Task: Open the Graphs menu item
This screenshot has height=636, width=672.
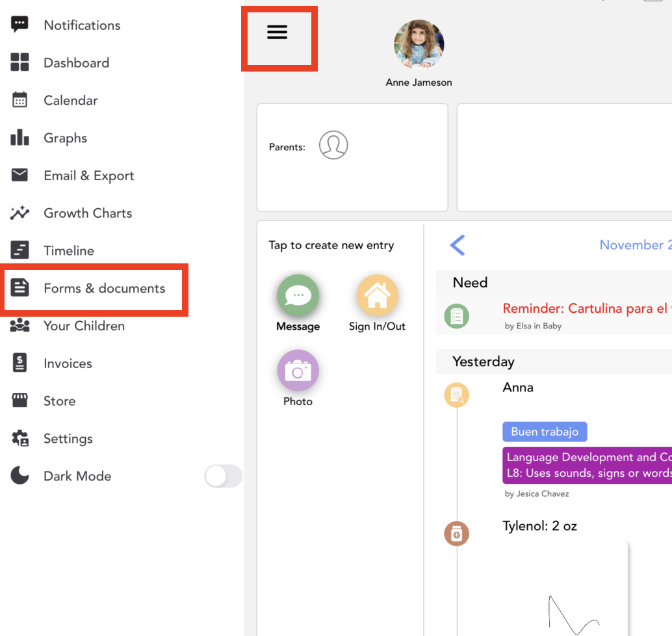Action: (x=65, y=138)
